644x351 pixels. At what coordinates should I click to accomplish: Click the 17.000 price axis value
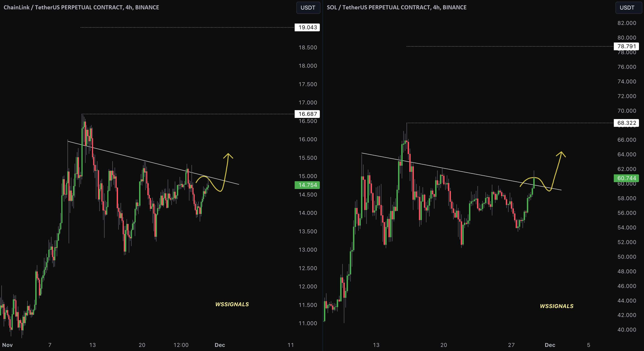(x=308, y=103)
